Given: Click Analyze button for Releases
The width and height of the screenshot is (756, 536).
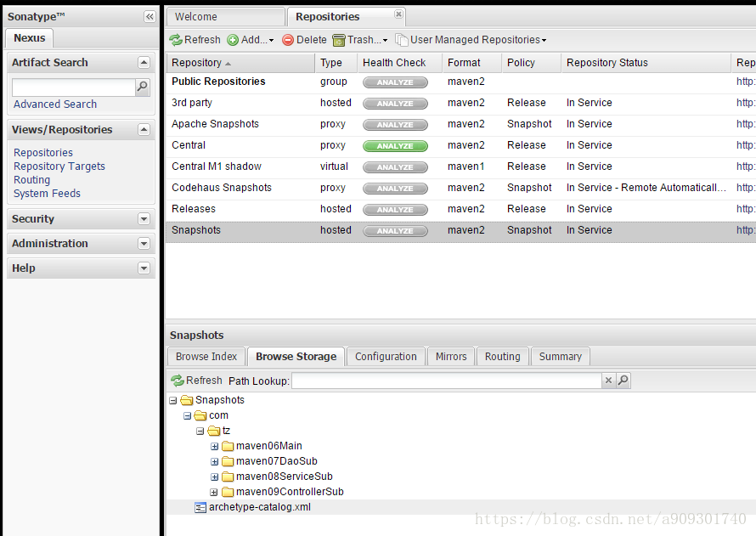Looking at the screenshot, I should [x=395, y=210].
